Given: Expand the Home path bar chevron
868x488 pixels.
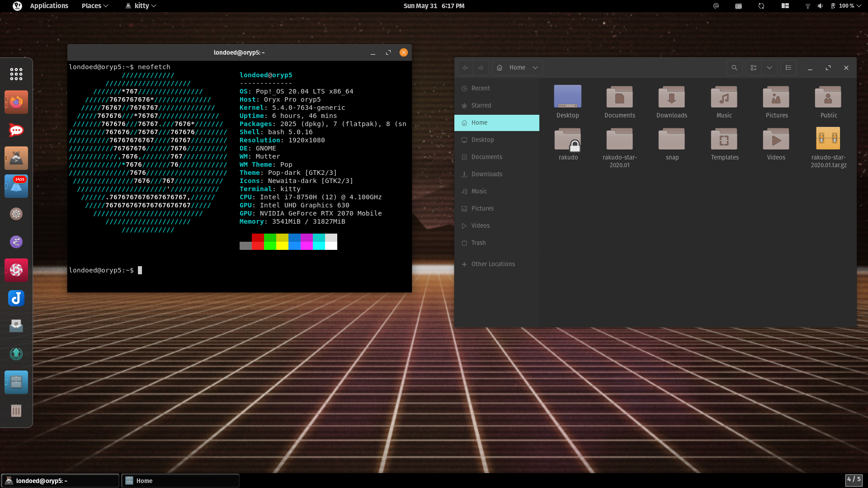Looking at the screenshot, I should coord(535,68).
